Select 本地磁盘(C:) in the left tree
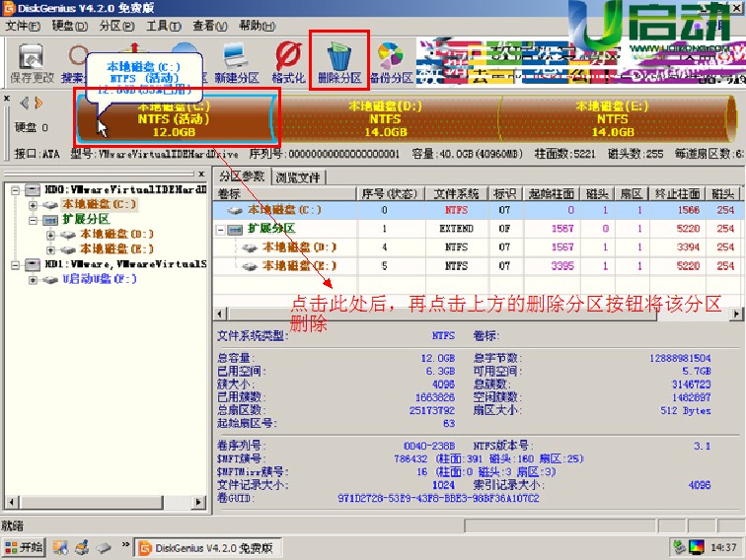Image resolution: width=746 pixels, height=560 pixels. point(100,204)
